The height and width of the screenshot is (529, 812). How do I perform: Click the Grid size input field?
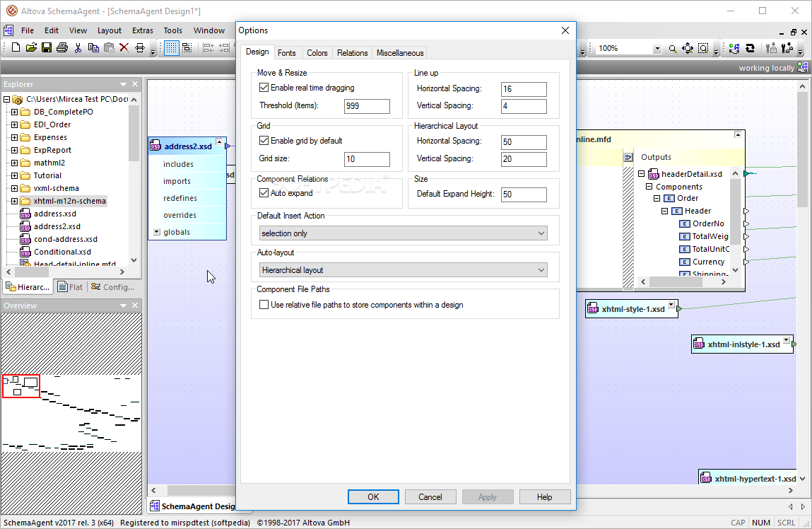click(367, 159)
